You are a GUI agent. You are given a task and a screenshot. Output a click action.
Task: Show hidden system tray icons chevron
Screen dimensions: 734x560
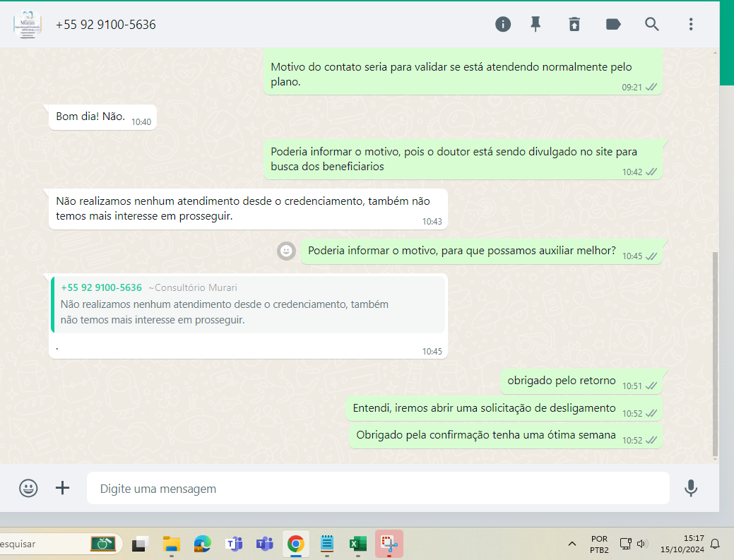[x=572, y=544]
